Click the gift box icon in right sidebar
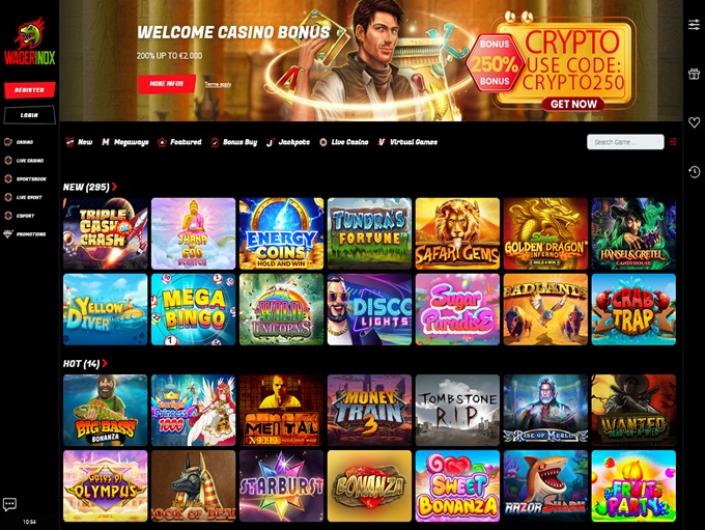The width and height of the screenshot is (705, 530). 694,73
